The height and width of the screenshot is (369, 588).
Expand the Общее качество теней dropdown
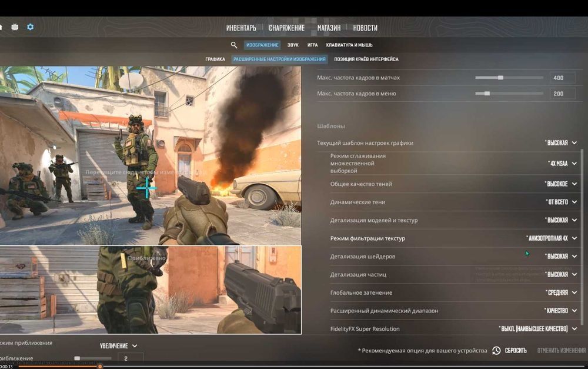[560, 184]
